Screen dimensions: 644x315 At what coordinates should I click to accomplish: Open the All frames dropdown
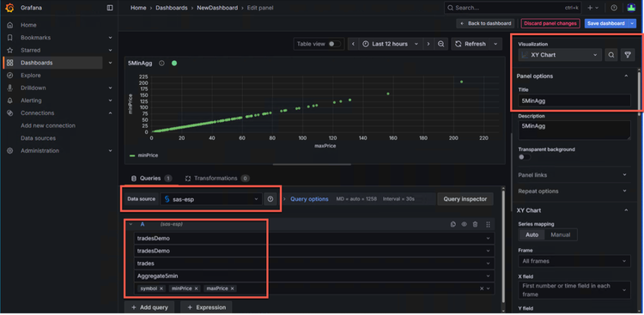coord(574,261)
